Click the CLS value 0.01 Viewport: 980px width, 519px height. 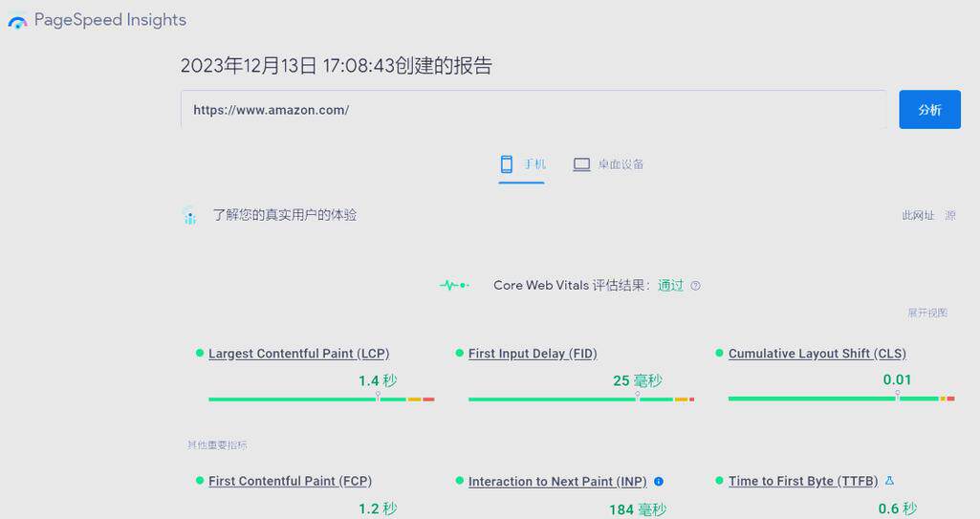897,379
